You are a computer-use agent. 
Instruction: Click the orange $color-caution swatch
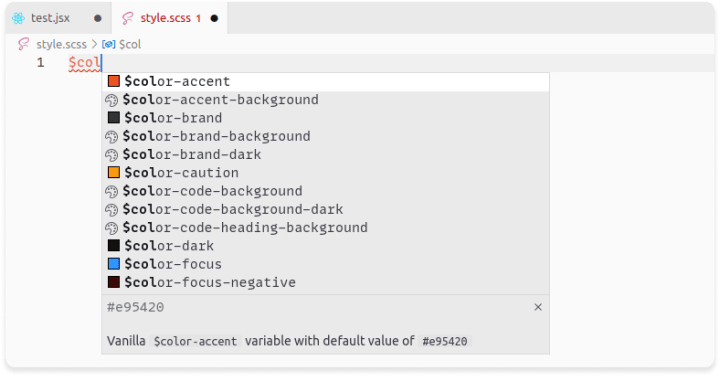tap(113, 173)
